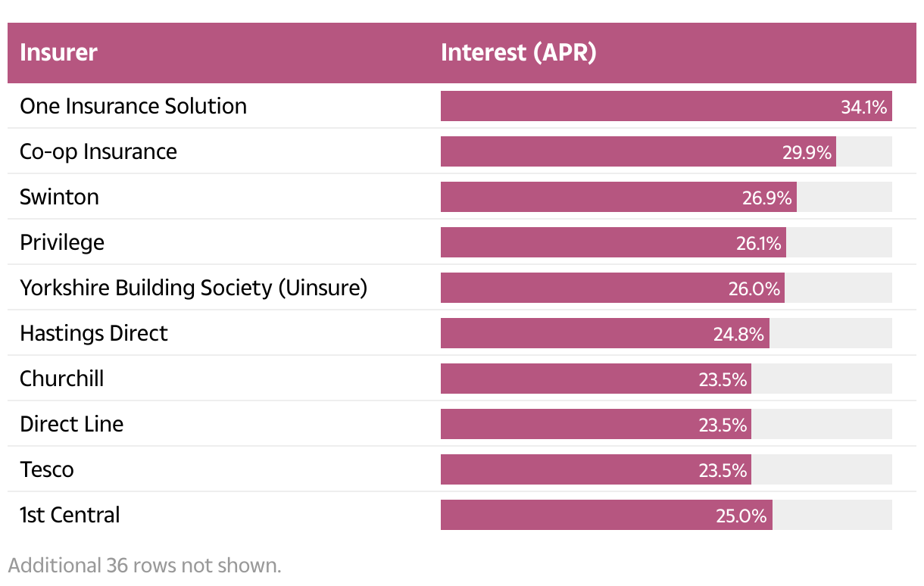Screen dimensions: 924x586
Task: Click the 34.1% bar value
Action: click(x=863, y=107)
